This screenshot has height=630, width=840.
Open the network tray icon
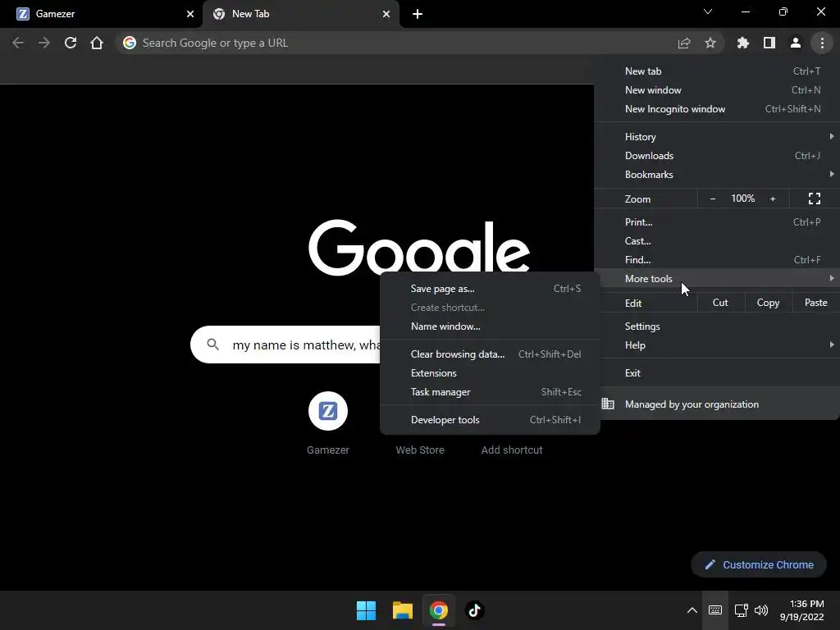pyautogui.click(x=742, y=610)
